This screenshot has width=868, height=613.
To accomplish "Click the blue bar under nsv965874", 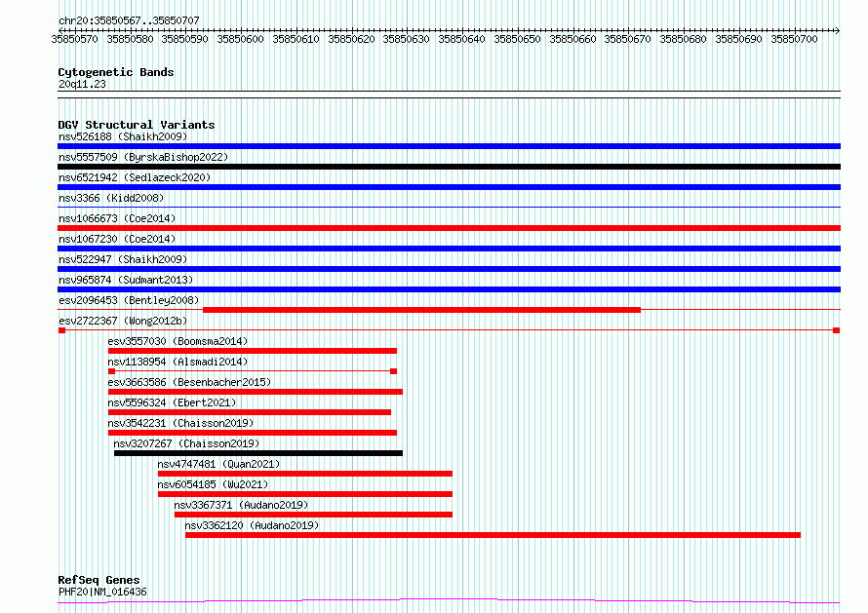I will coord(449,289).
